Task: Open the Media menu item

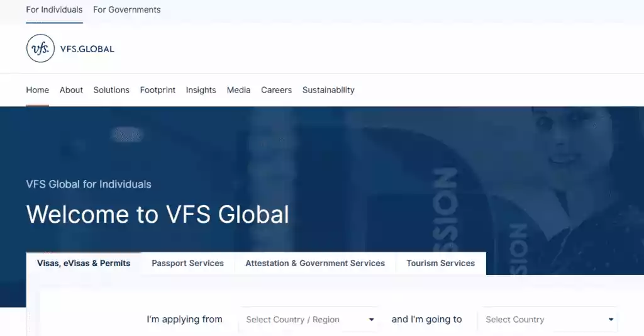Action: tap(238, 90)
